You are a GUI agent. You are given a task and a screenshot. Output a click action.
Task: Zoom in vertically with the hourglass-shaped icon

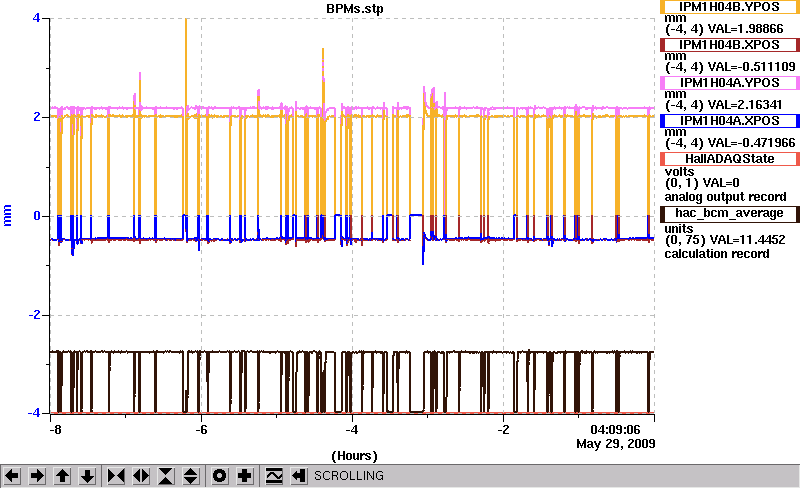(x=166, y=476)
